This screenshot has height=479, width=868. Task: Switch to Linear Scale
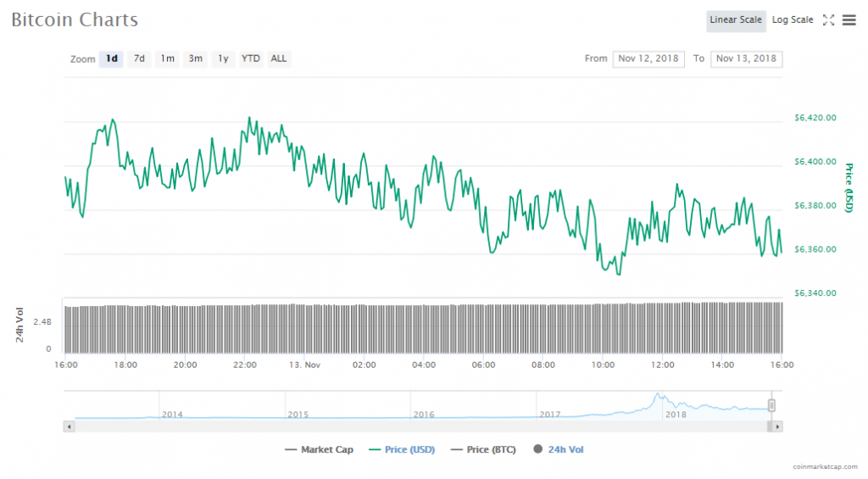coord(736,20)
